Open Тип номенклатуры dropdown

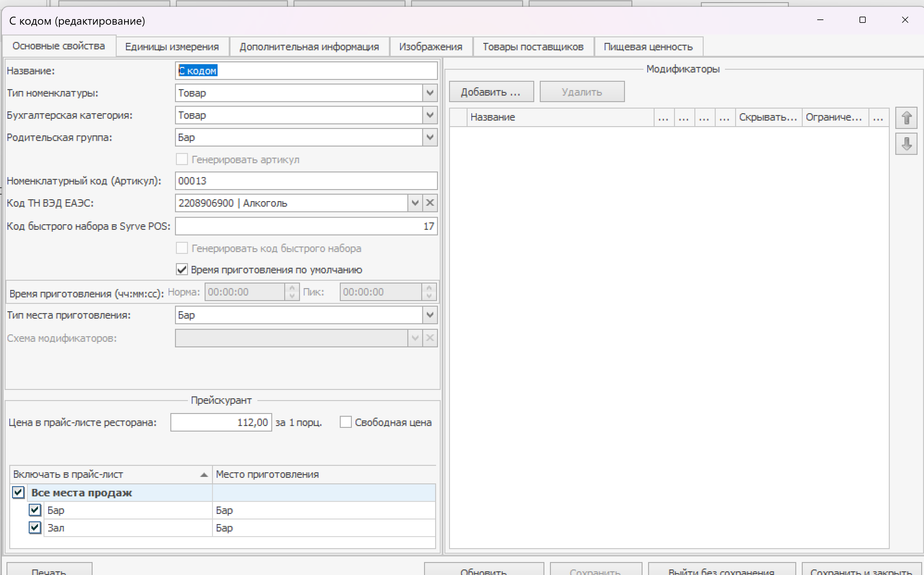(430, 93)
